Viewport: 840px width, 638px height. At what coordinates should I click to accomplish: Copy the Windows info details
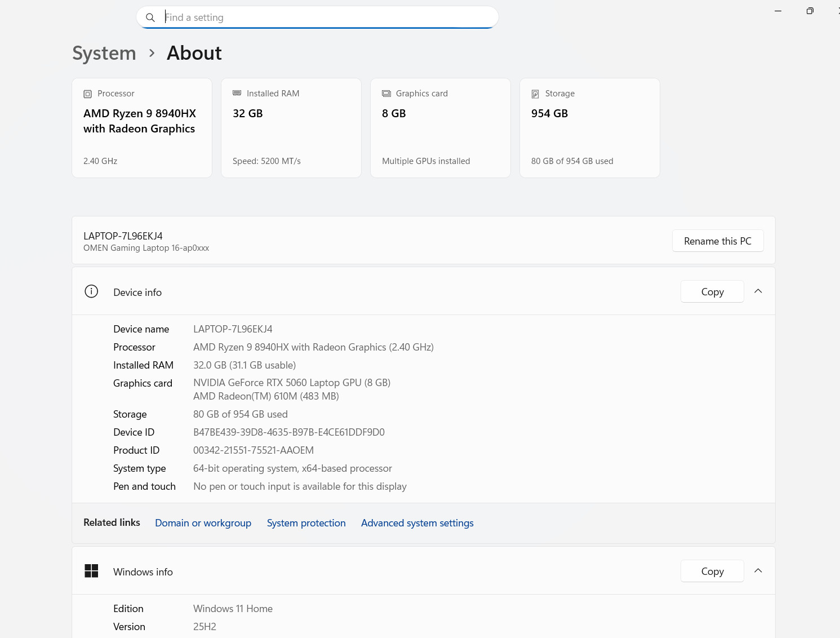click(x=712, y=571)
